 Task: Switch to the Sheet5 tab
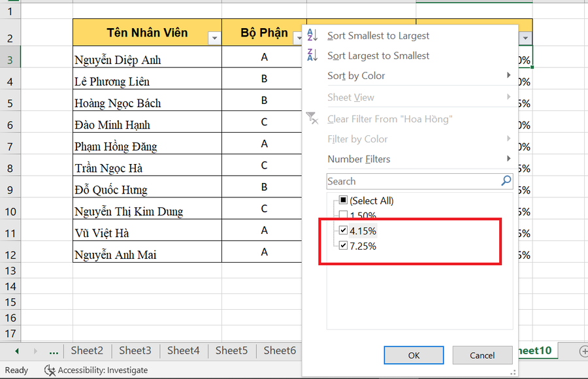tap(231, 350)
